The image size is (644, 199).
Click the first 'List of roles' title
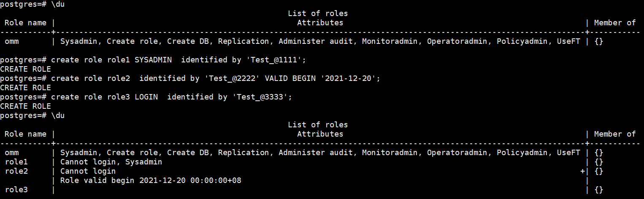point(318,13)
